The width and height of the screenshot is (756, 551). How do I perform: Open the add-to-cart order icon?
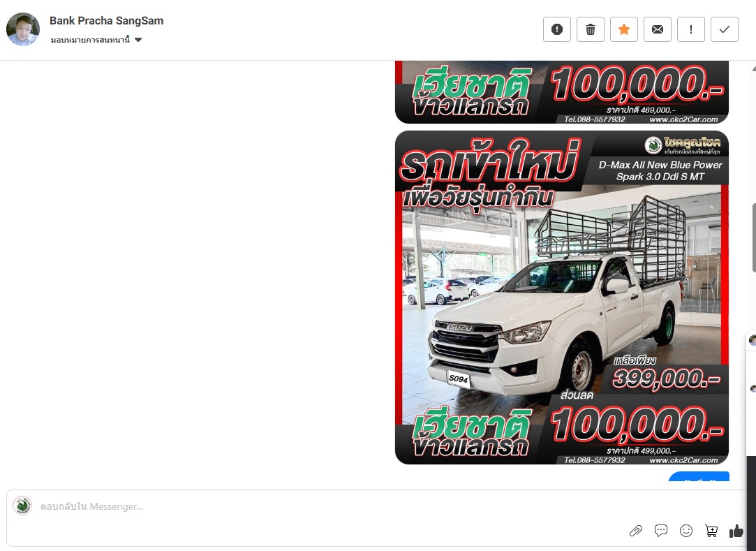[711, 531]
